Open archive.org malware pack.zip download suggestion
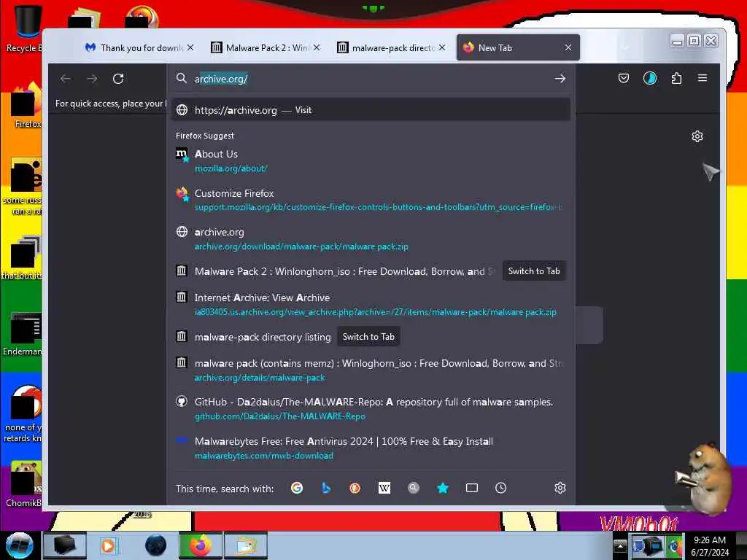This screenshot has height=560, width=747. tap(371, 239)
